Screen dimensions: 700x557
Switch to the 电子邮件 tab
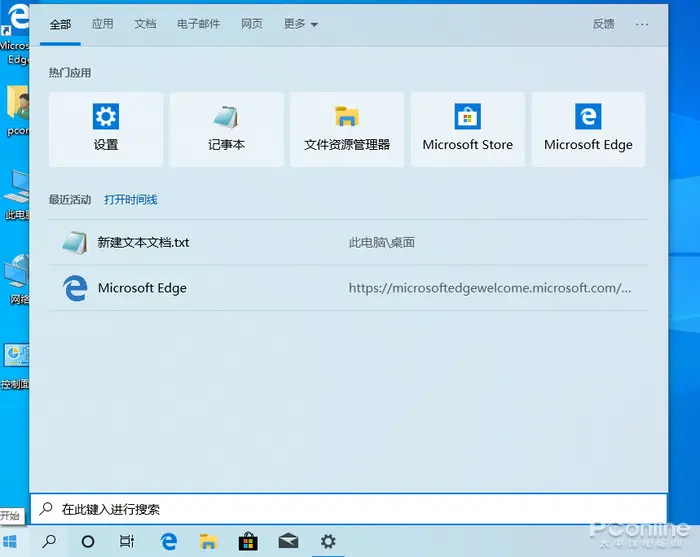click(198, 24)
